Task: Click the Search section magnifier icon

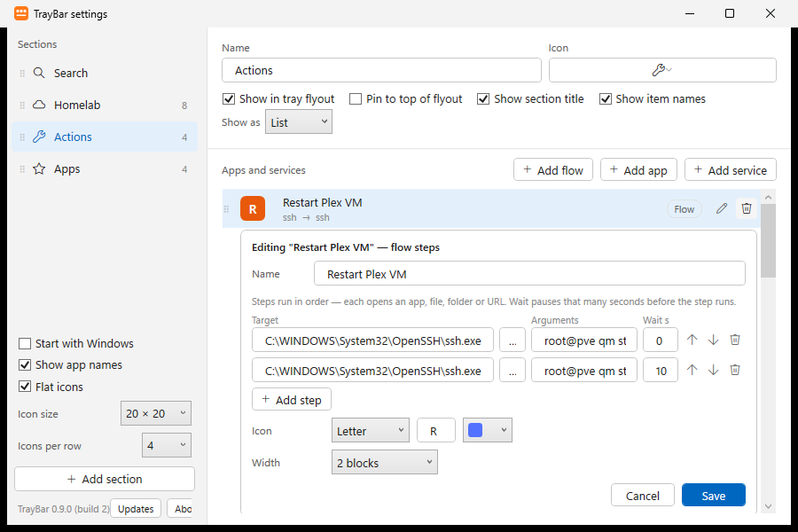Action: point(39,73)
